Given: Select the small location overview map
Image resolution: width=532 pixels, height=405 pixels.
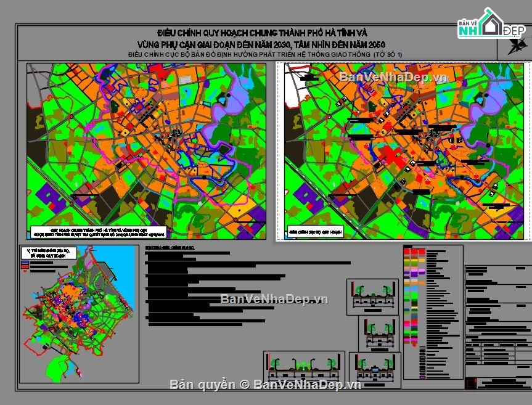Looking at the screenshot, I should tap(74, 314).
